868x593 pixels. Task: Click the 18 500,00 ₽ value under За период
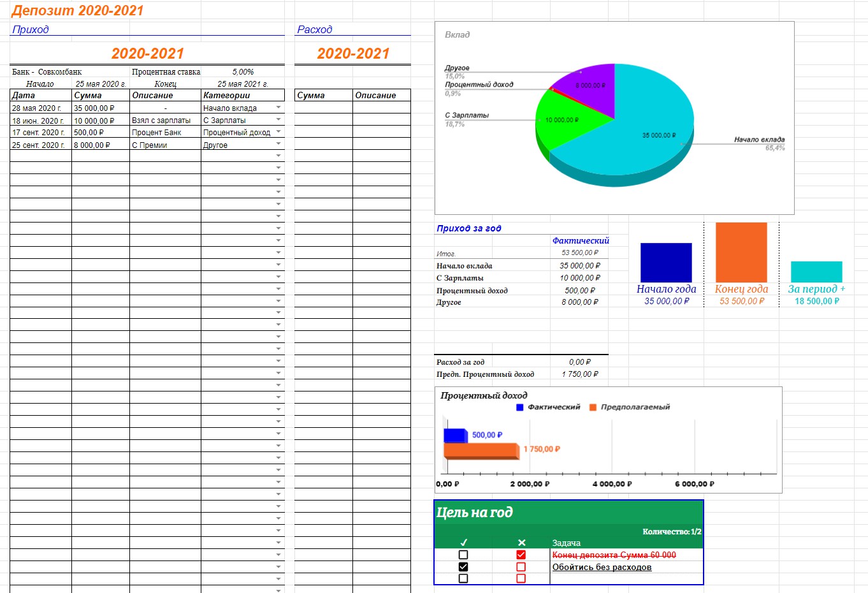pyautogui.click(x=816, y=301)
